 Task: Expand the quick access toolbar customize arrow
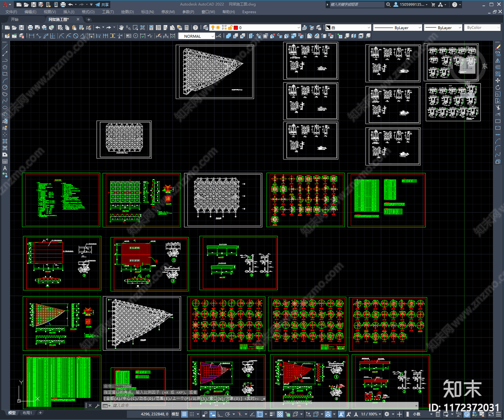click(x=91, y=4)
